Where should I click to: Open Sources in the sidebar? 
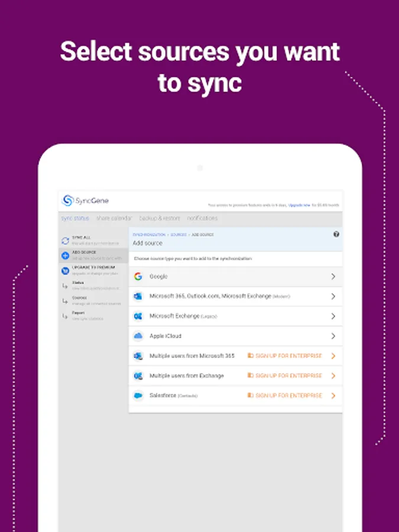pyautogui.click(x=93, y=301)
